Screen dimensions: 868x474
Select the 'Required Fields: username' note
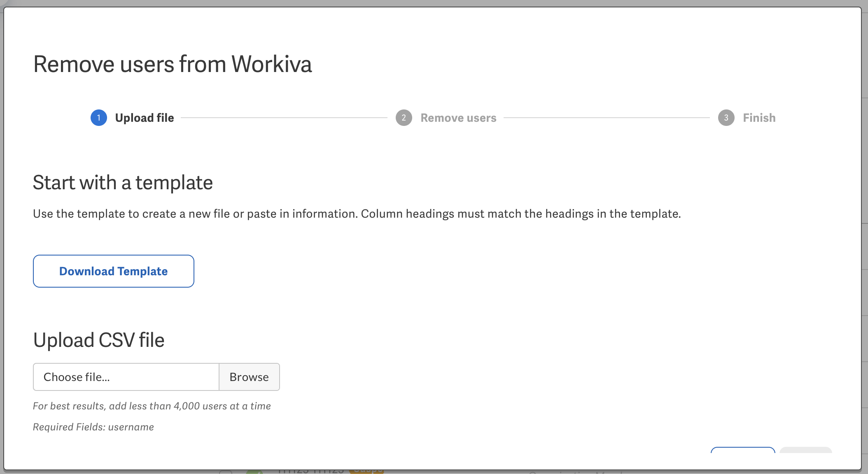tap(93, 427)
